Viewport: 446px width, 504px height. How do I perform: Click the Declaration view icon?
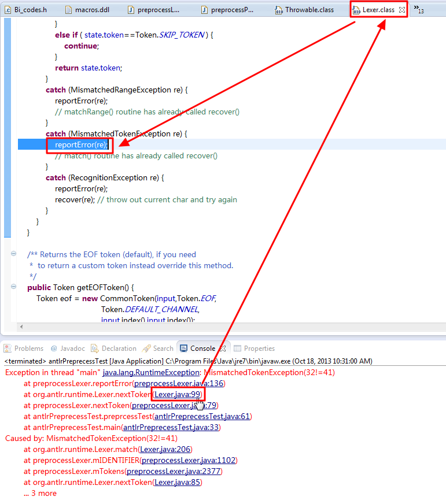tap(95, 349)
